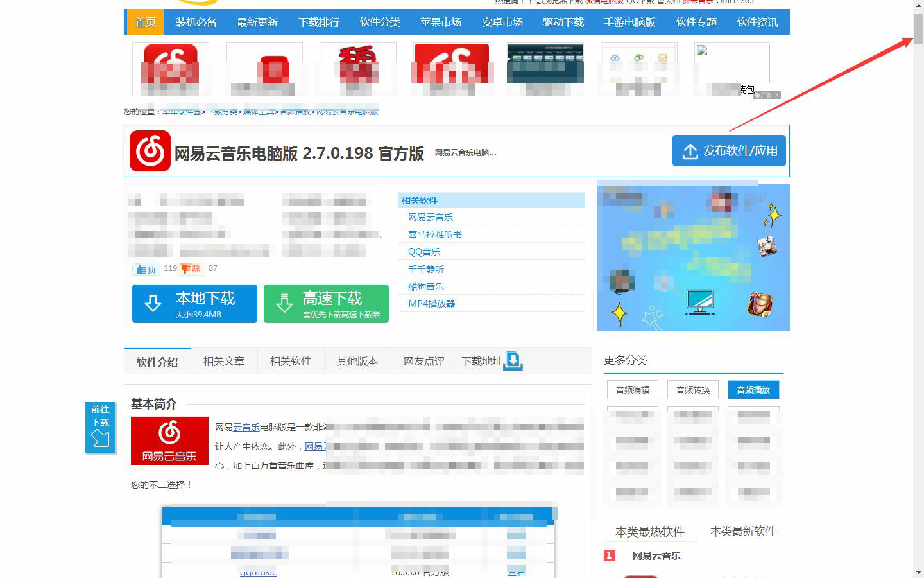
Task: Switch to the 相关文章 tab
Action: [x=224, y=362]
